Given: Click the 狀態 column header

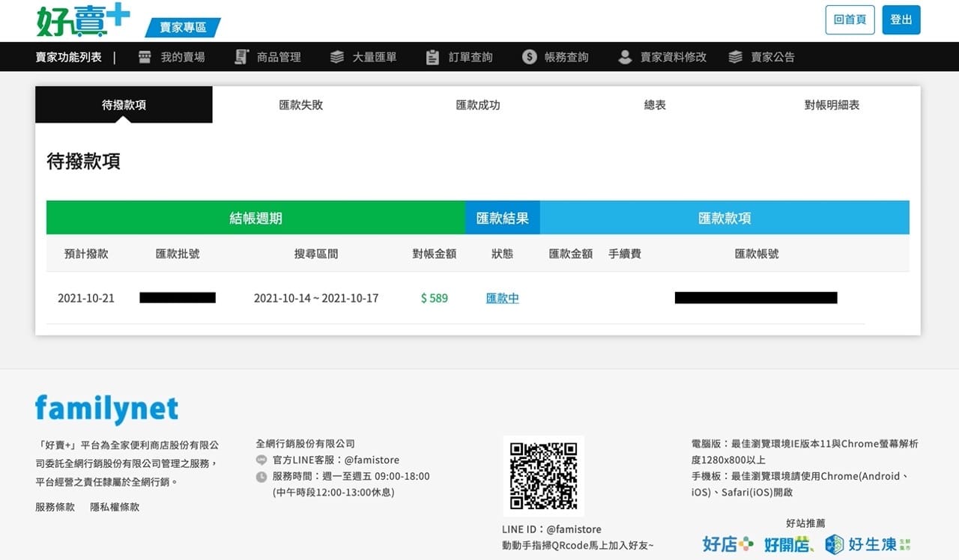Looking at the screenshot, I should (503, 254).
